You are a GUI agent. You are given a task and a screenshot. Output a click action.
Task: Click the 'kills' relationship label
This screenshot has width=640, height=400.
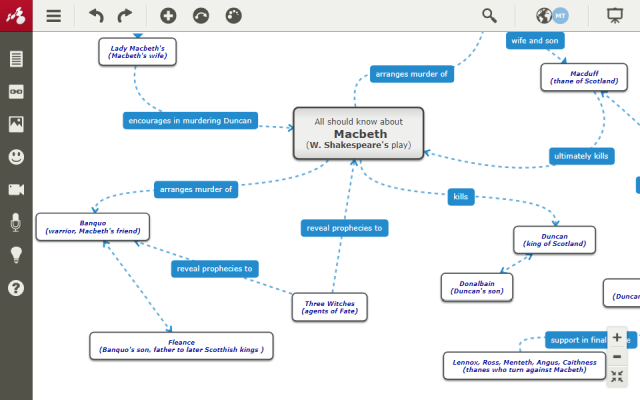[x=461, y=197]
